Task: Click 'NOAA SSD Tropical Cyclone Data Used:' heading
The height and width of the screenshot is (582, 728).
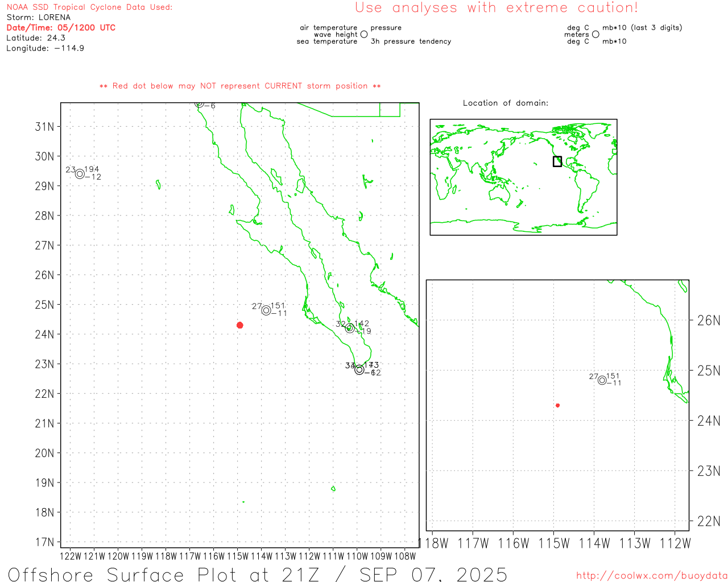Action: [89, 7]
